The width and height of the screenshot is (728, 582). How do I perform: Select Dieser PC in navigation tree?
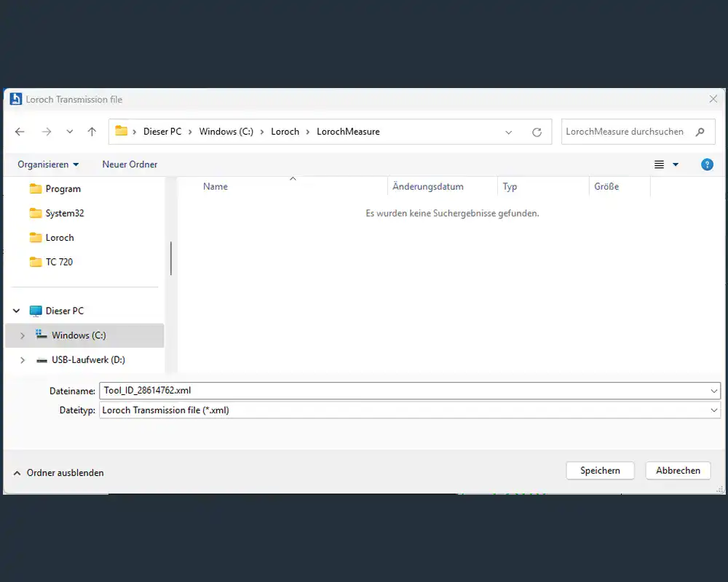(x=65, y=311)
